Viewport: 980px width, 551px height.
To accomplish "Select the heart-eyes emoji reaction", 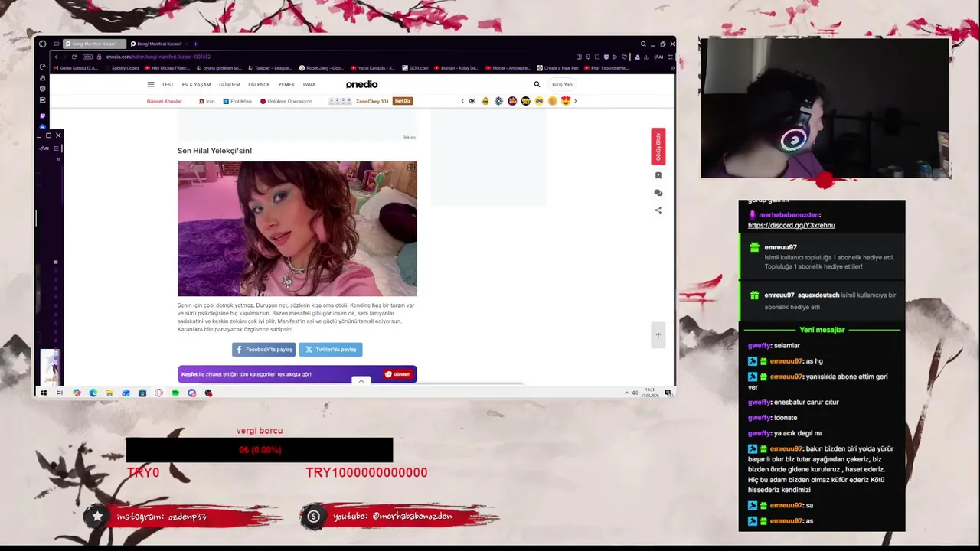I will coord(566,101).
